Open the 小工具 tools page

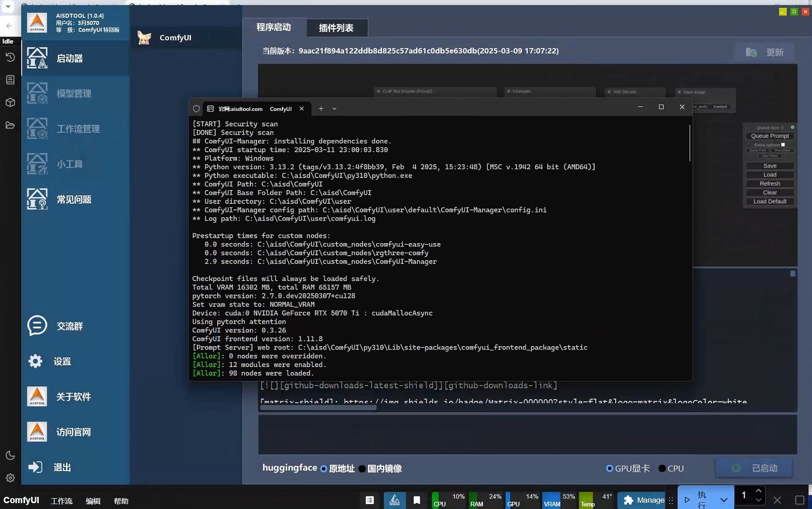pyautogui.click(x=75, y=164)
